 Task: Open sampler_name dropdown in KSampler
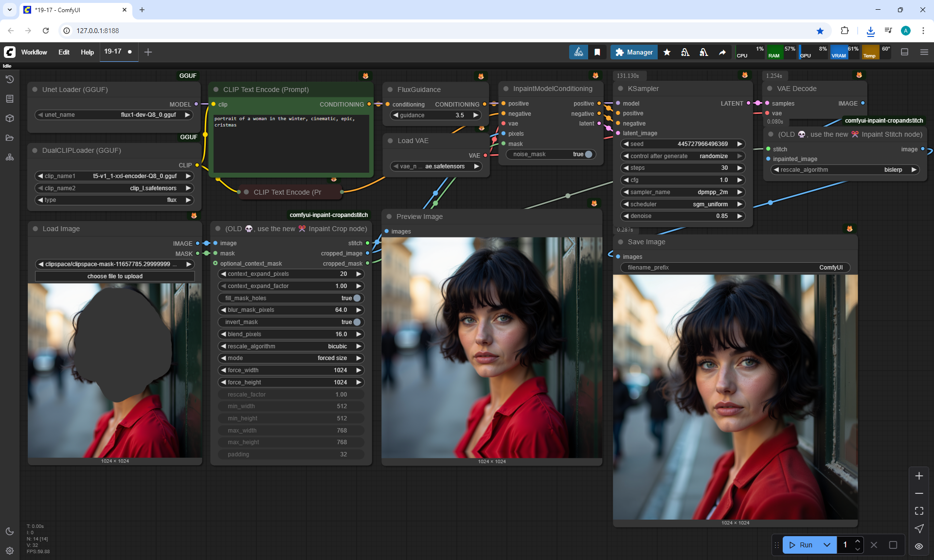pyautogui.click(x=683, y=192)
